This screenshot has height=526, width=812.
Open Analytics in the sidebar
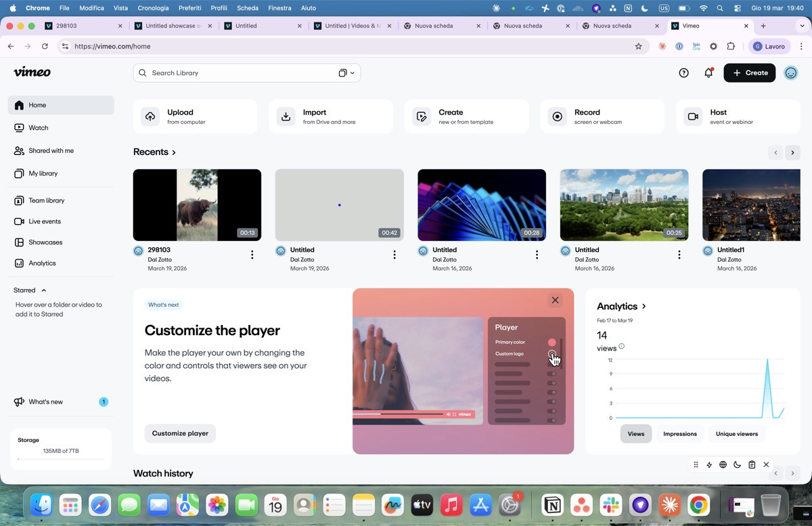point(61,263)
